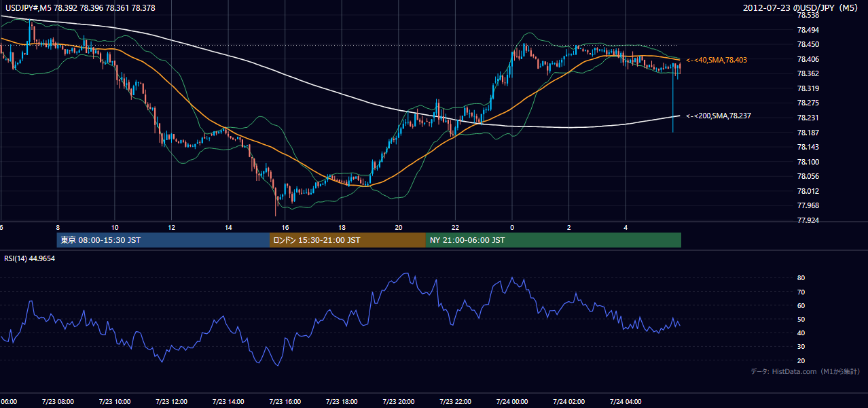The height and width of the screenshot is (408, 868).
Task: Click the 78.100 price axis label
Action: click(x=808, y=162)
